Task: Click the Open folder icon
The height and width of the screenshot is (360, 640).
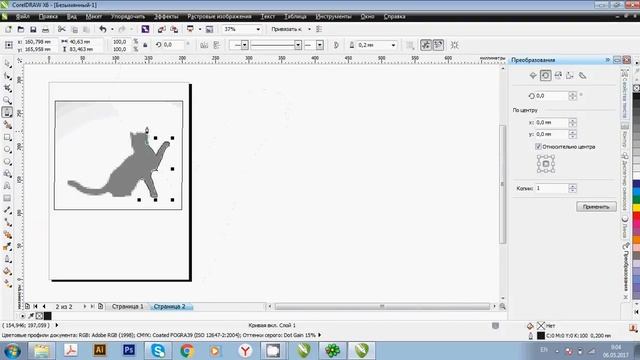Action: tap(20, 29)
